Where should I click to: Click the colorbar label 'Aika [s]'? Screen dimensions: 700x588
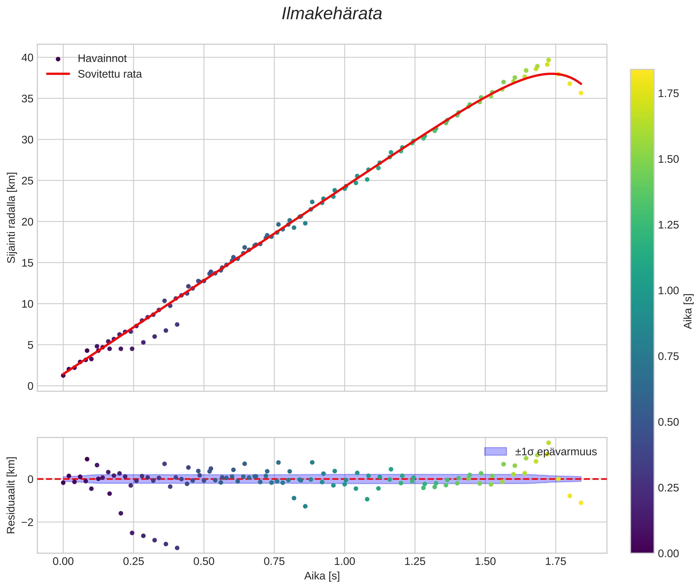coord(688,311)
